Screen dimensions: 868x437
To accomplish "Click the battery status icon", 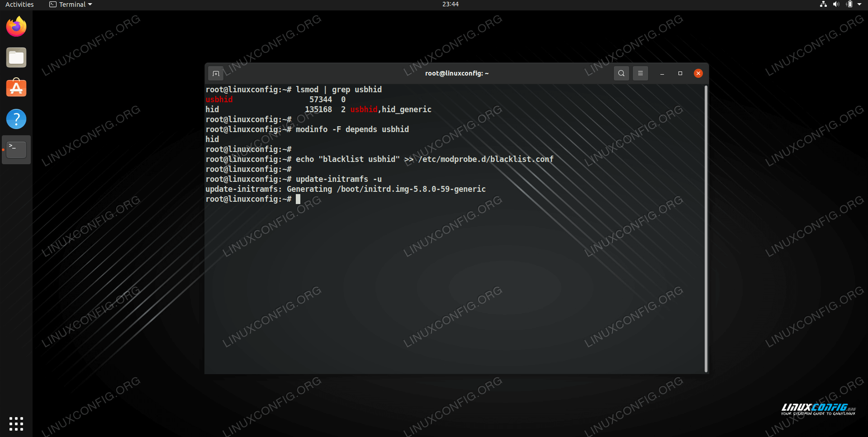I will 849,4.
